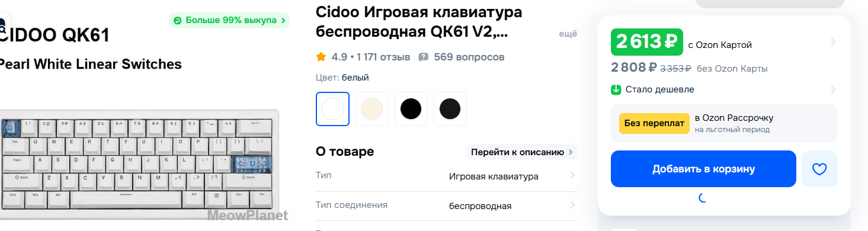Viewport: 868px width, 231px height.
Task: Add the keyboard to favorites with heart icon
Action: pyautogui.click(x=819, y=169)
